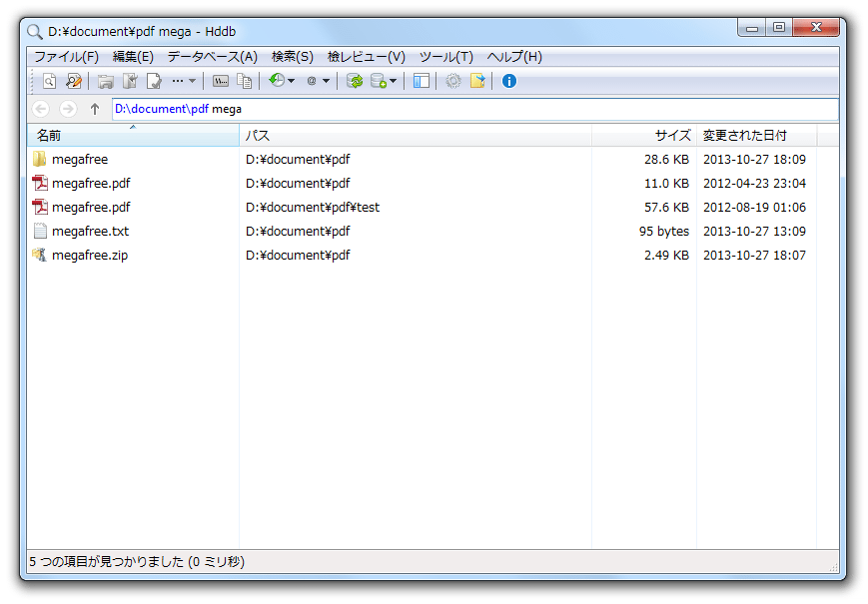Click the 95 bytes size value

pos(664,232)
